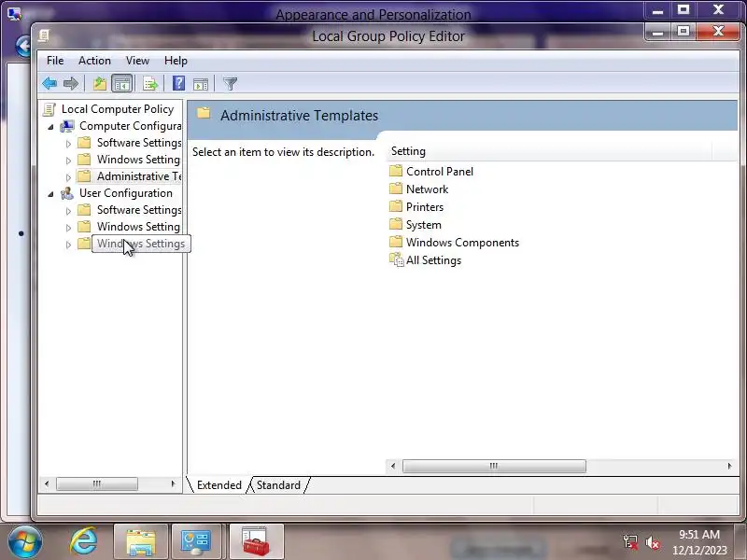Expand the last node under User Configuration
This screenshot has width=747, height=560.
click(68, 245)
